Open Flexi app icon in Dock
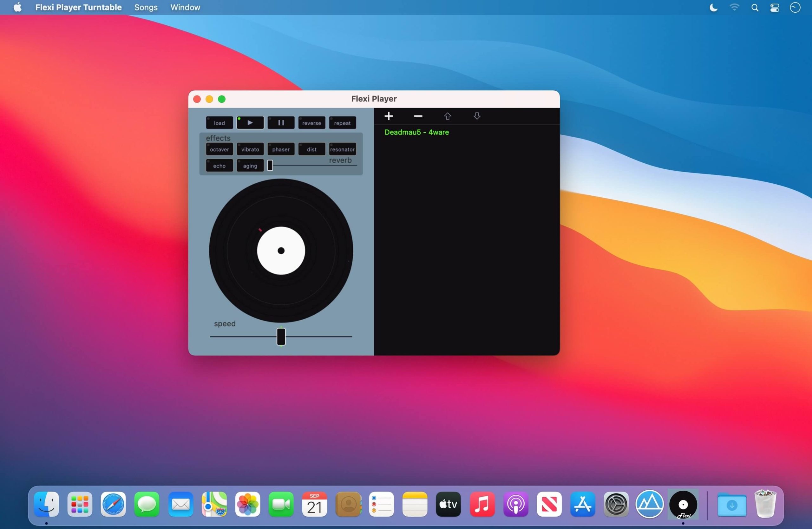 pyautogui.click(x=683, y=505)
